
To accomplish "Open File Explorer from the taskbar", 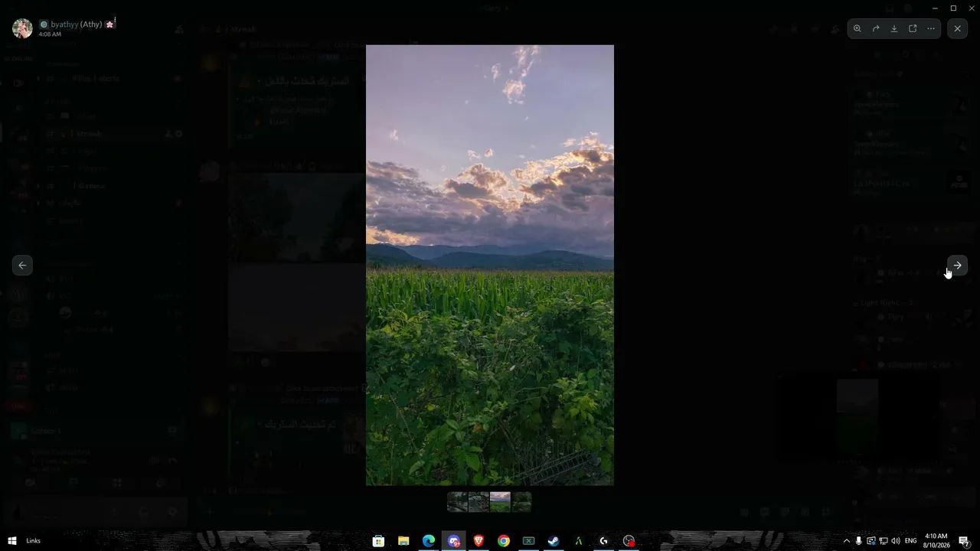I will click(403, 541).
